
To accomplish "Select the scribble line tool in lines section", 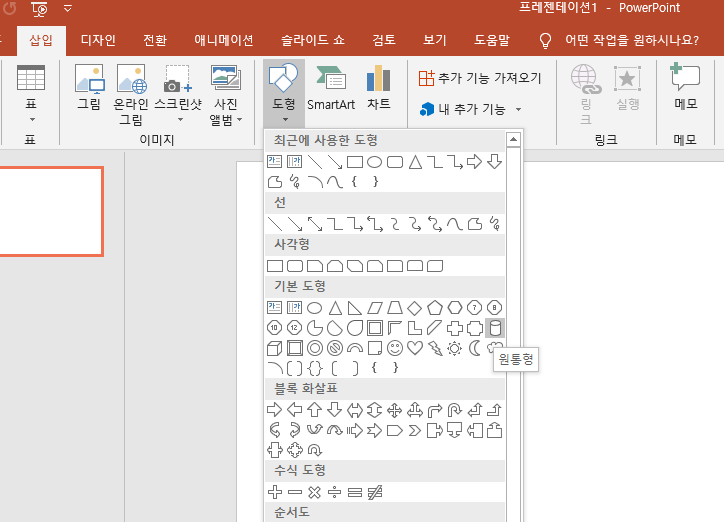I will point(495,224).
